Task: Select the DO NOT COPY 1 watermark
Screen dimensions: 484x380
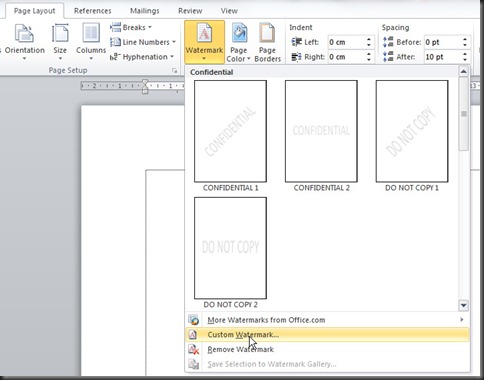Action: pos(412,131)
